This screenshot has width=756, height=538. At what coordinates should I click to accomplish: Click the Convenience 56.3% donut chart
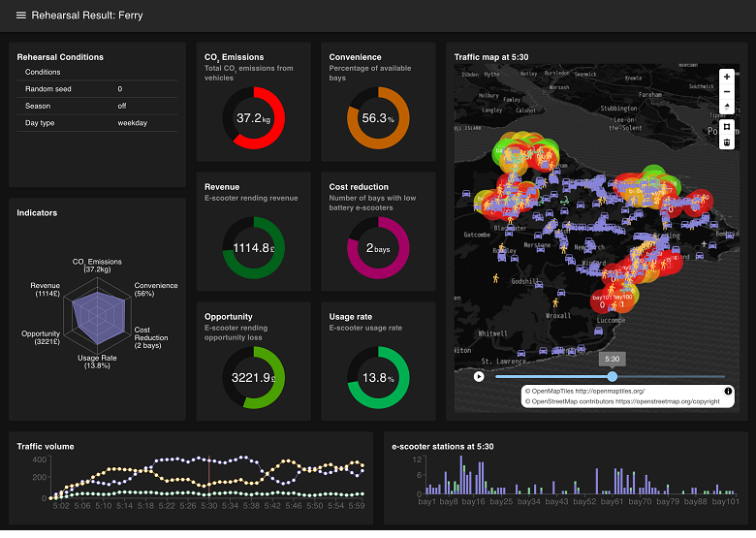click(378, 117)
